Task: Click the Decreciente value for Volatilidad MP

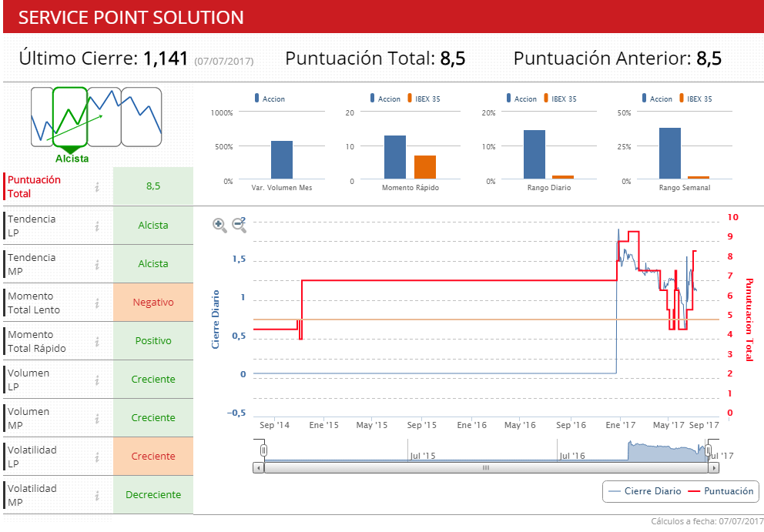Action: pyautogui.click(x=153, y=494)
